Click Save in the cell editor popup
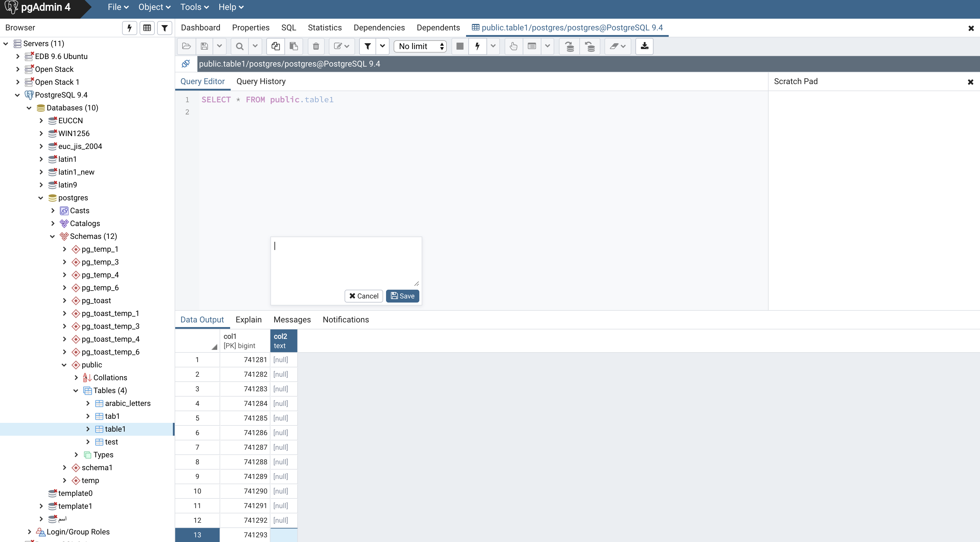 402,296
